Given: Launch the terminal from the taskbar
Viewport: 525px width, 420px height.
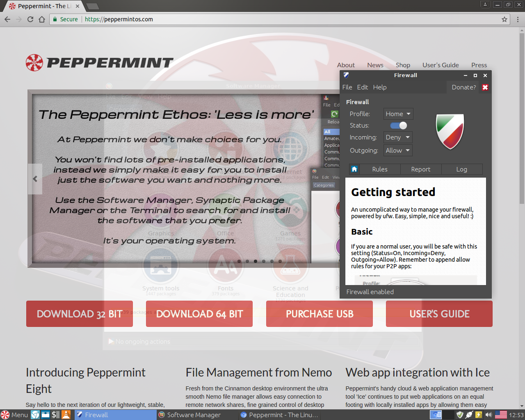Looking at the screenshot, I should coord(55,415).
